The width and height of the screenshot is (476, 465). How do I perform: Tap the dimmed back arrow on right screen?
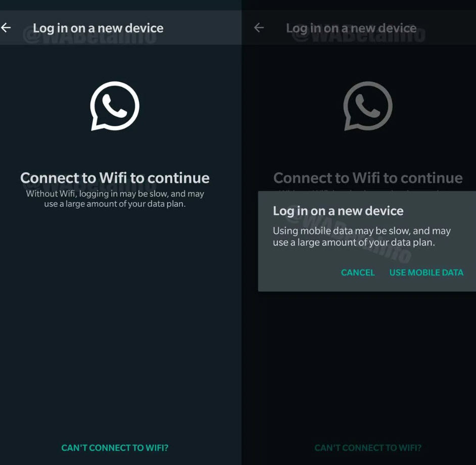click(x=259, y=28)
